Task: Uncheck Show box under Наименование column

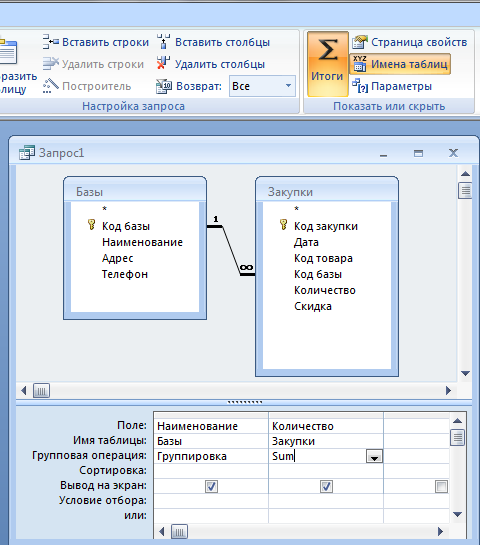Action: [x=211, y=486]
